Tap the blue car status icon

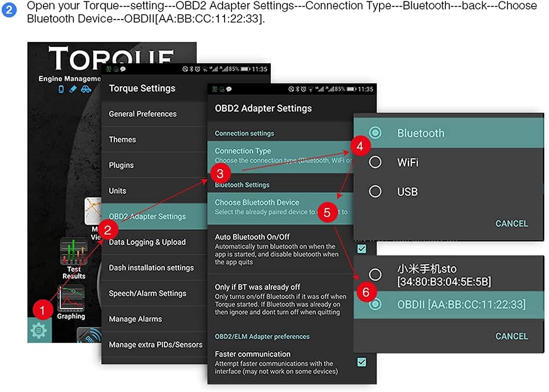tap(86, 90)
